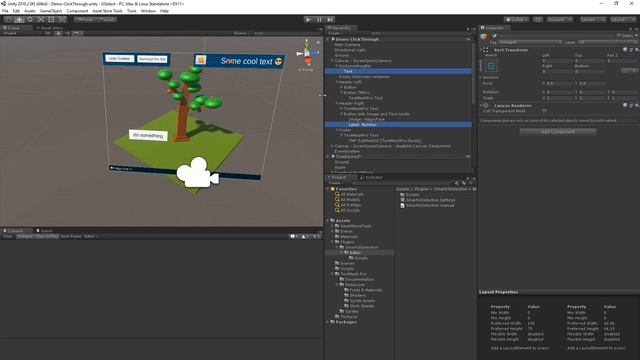The width and height of the screenshot is (640, 360).
Task: Toggle scene audio in the Scene toolbar
Action: coord(67,33)
